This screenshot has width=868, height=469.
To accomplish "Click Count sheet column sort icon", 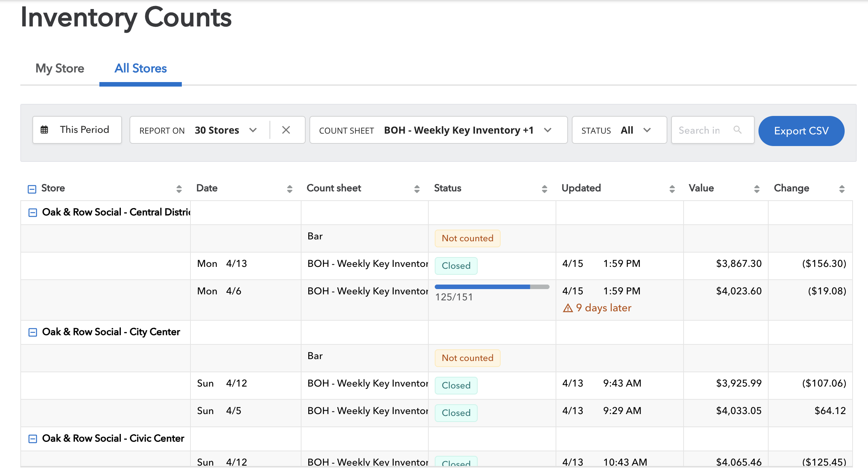I will [417, 189].
